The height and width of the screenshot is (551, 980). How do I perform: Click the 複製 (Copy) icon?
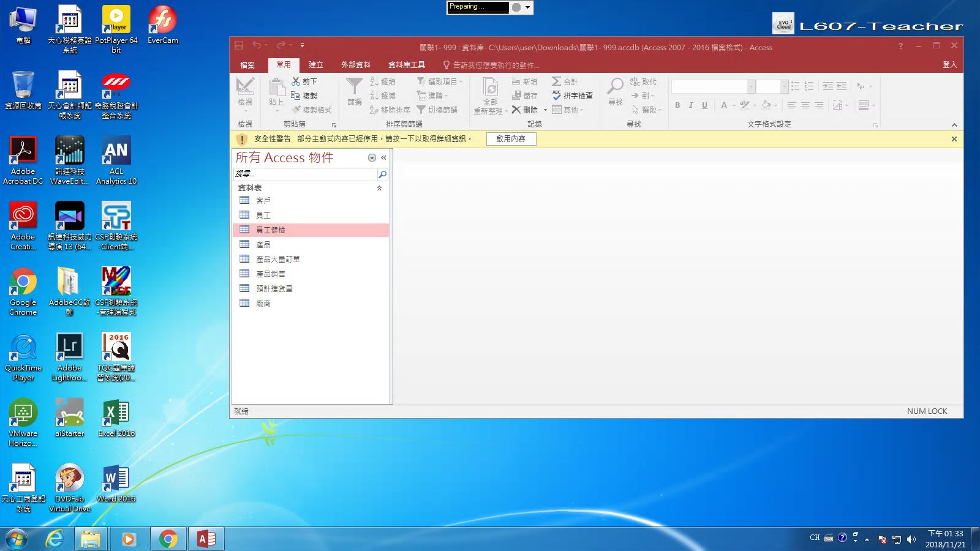tap(296, 96)
